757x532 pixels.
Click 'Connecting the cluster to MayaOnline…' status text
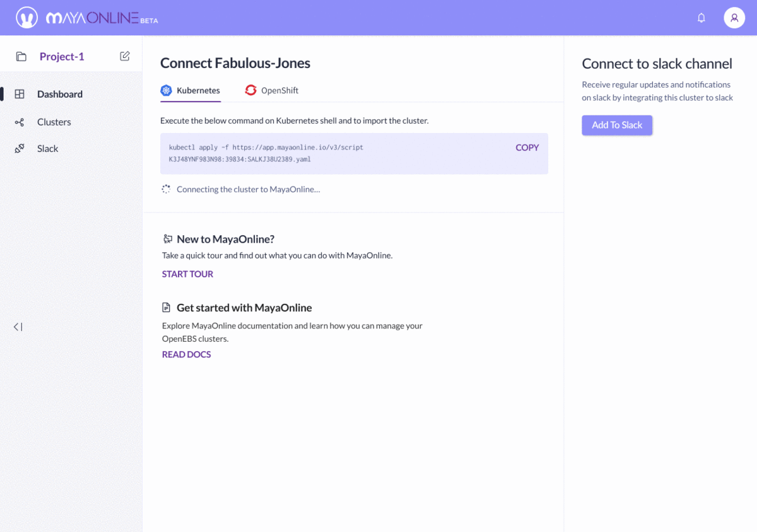[x=249, y=189]
